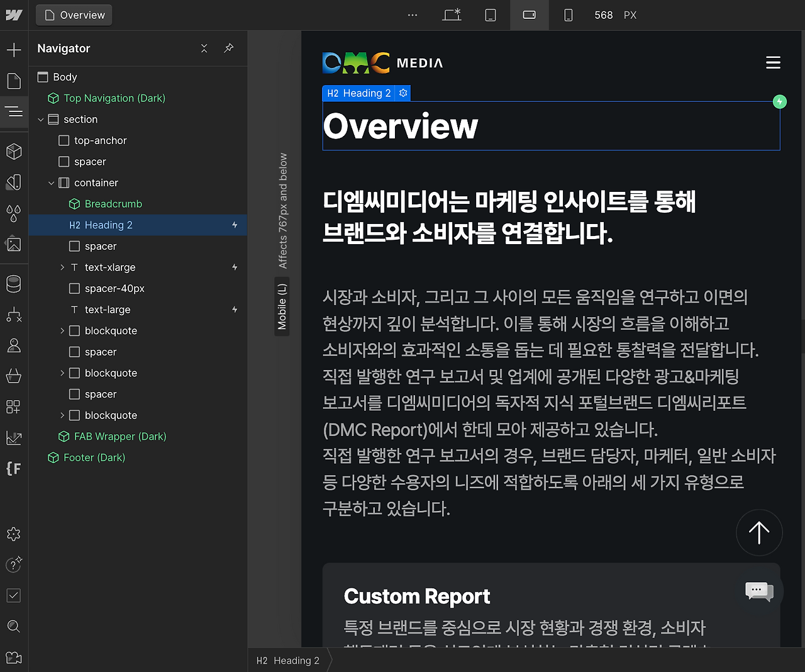This screenshot has width=805, height=672.
Task: Open the Apps grid panel
Action: (14, 406)
